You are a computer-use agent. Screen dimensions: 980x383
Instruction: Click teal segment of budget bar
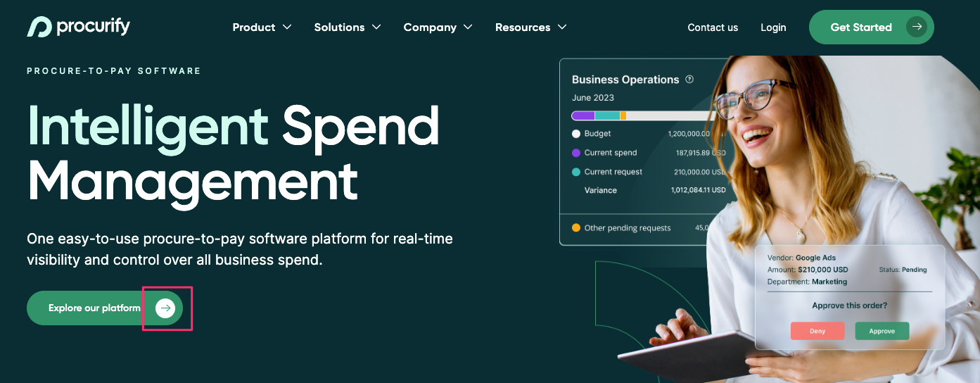pyautogui.click(x=607, y=115)
